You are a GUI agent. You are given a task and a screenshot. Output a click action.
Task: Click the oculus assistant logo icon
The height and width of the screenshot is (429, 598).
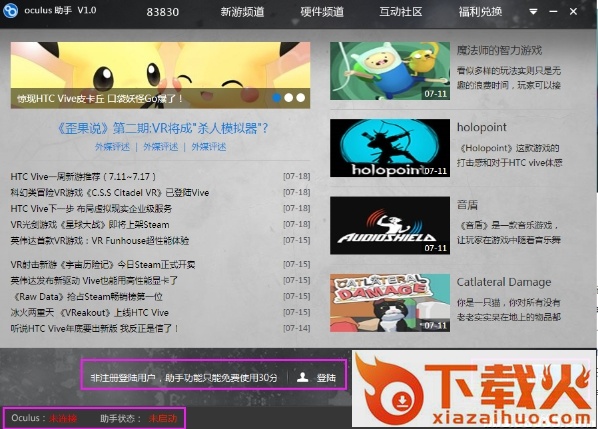(10, 10)
